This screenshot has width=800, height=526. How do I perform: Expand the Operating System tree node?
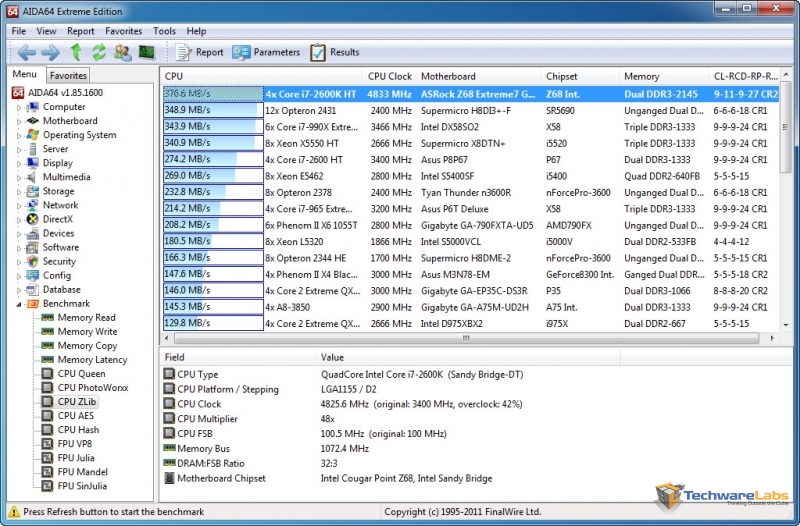19,136
